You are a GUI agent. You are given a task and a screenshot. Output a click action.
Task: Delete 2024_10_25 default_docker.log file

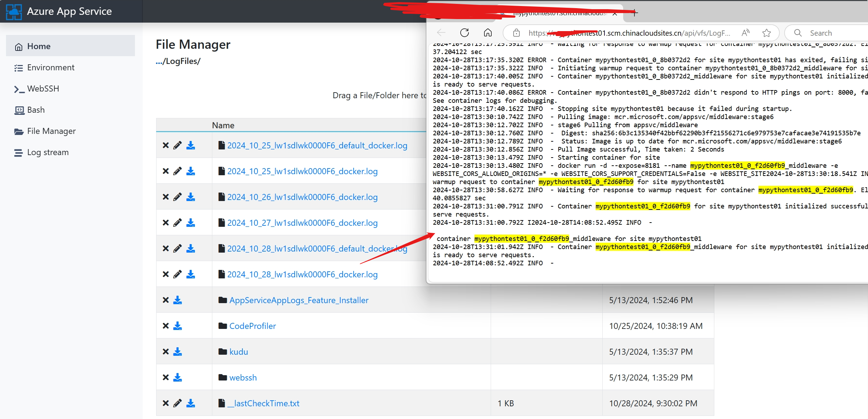165,145
